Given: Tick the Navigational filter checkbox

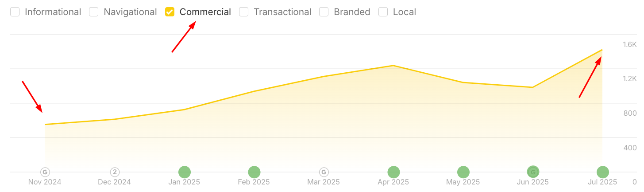Looking at the screenshot, I should (94, 12).
